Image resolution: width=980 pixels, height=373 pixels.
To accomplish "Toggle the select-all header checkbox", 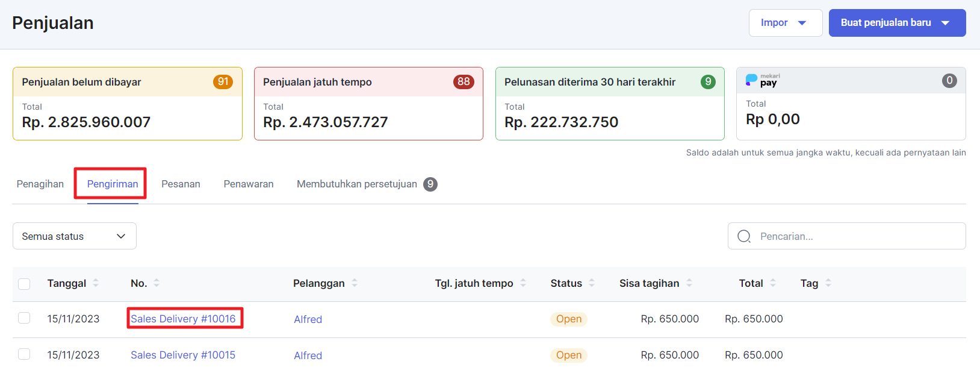I will pyautogui.click(x=24, y=284).
